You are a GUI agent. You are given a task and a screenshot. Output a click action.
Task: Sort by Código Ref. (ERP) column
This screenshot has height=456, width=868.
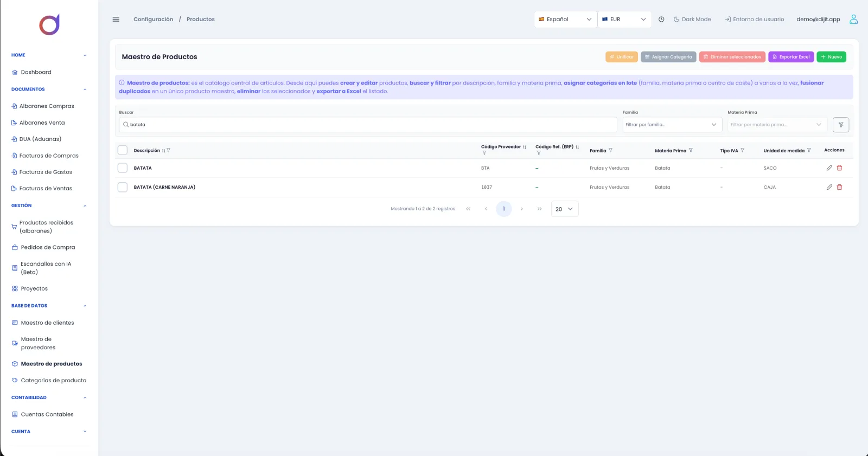pyautogui.click(x=577, y=147)
